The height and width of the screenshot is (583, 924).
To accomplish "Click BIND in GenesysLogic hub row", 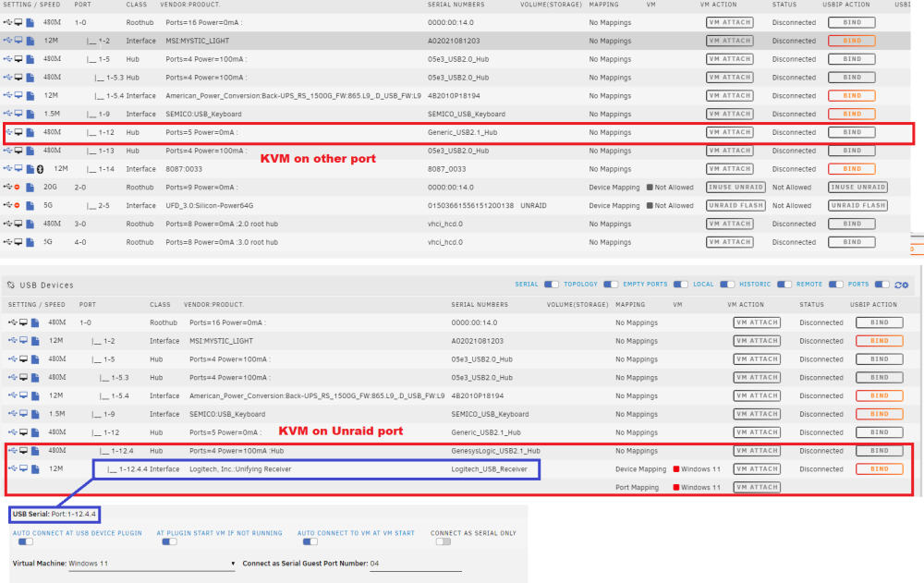I will (x=880, y=450).
